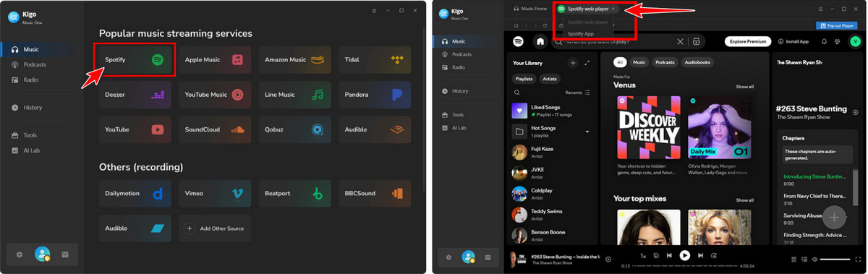
Task: Open the Qobuz service tile
Action: click(294, 129)
